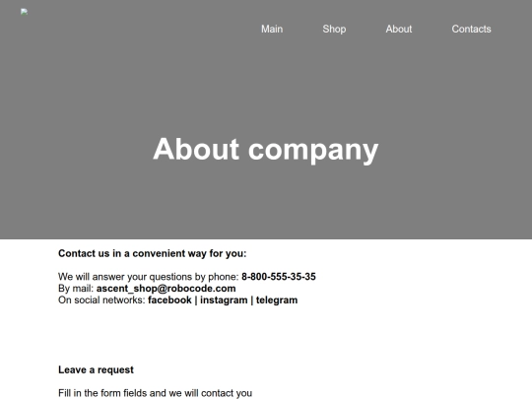Click the 'Contact us in a convenient way' heading
This screenshot has height=399, width=532.
tap(153, 253)
